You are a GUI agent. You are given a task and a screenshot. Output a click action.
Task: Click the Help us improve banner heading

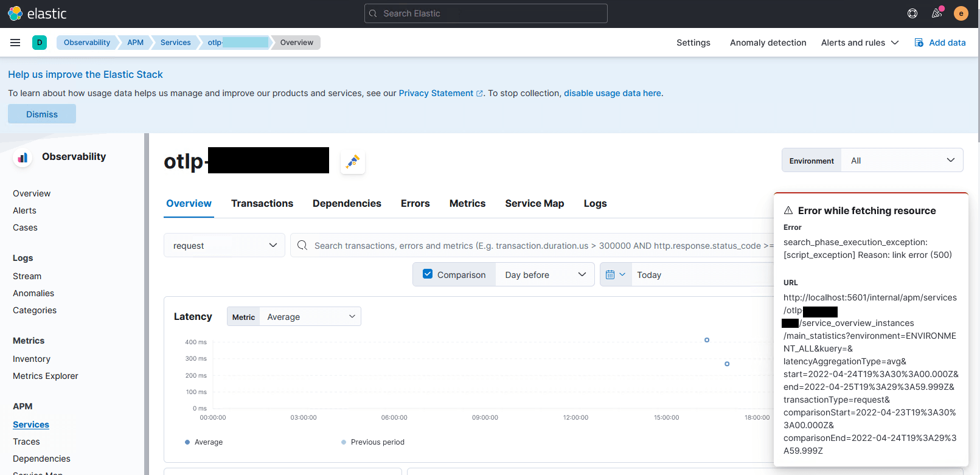tap(85, 74)
